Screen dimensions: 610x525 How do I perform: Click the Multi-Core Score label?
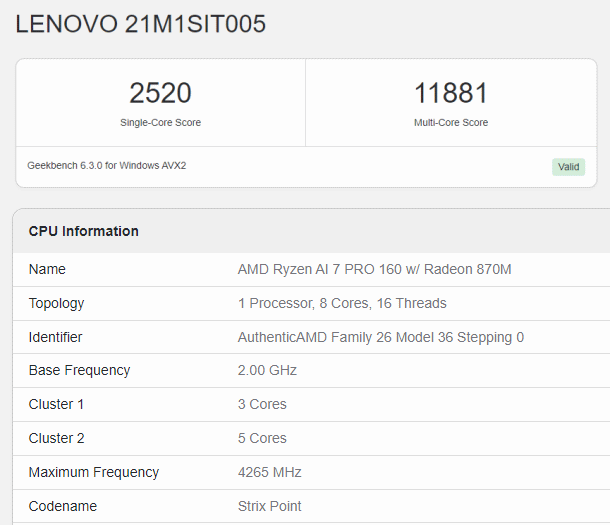(x=450, y=122)
